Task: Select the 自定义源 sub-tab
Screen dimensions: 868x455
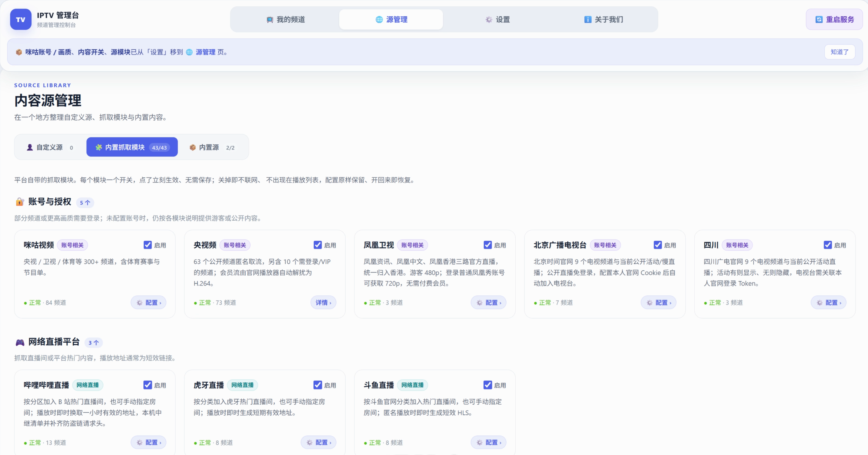Action: tap(50, 147)
